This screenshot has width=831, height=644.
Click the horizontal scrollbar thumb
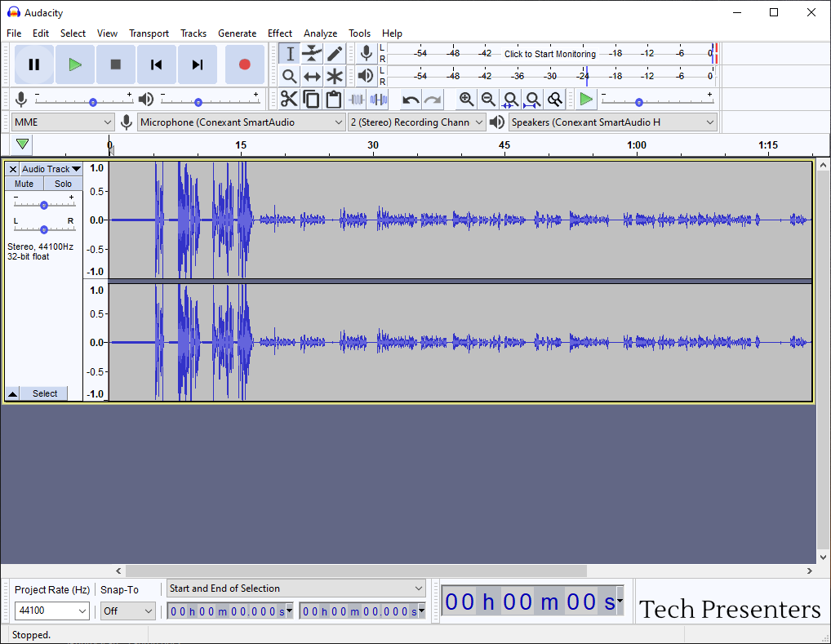(x=356, y=571)
